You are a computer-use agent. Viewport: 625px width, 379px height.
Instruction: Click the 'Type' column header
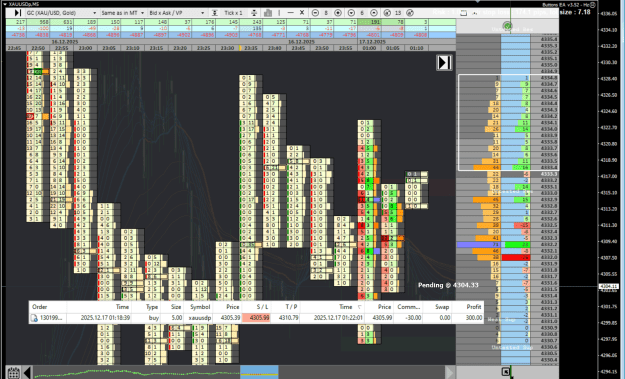click(x=146, y=307)
